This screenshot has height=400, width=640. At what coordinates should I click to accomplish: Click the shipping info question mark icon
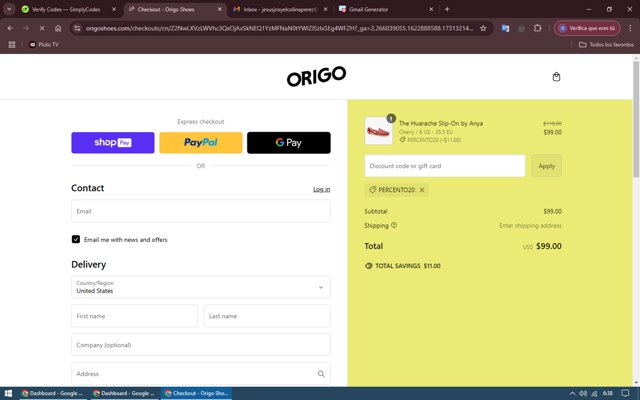click(x=394, y=225)
